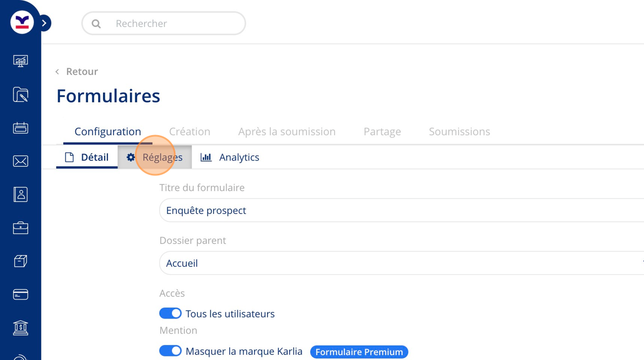Screen dimensions: 644x360
Task: Open the product box icon in sidebar
Action: click(x=21, y=261)
